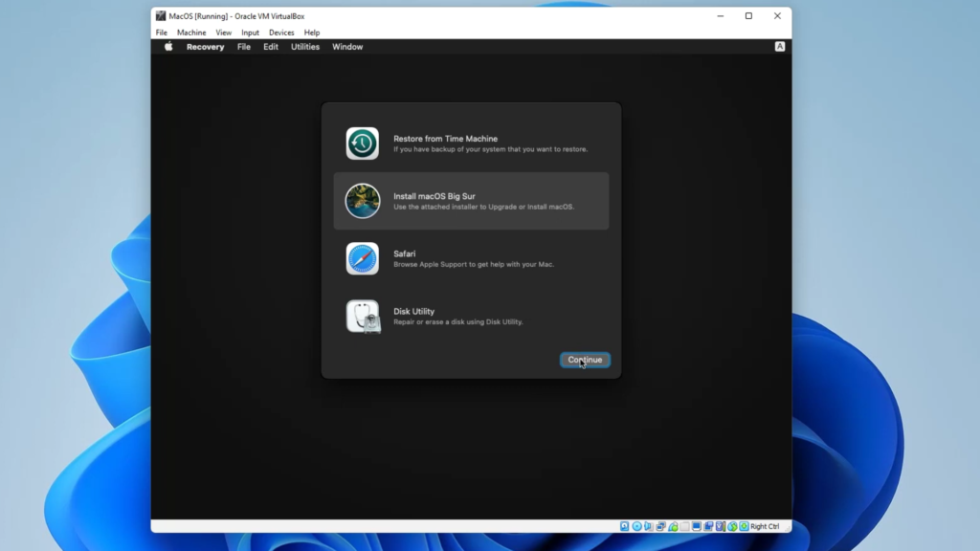
Task: Close the VirtualBox window
Action: [777, 16]
